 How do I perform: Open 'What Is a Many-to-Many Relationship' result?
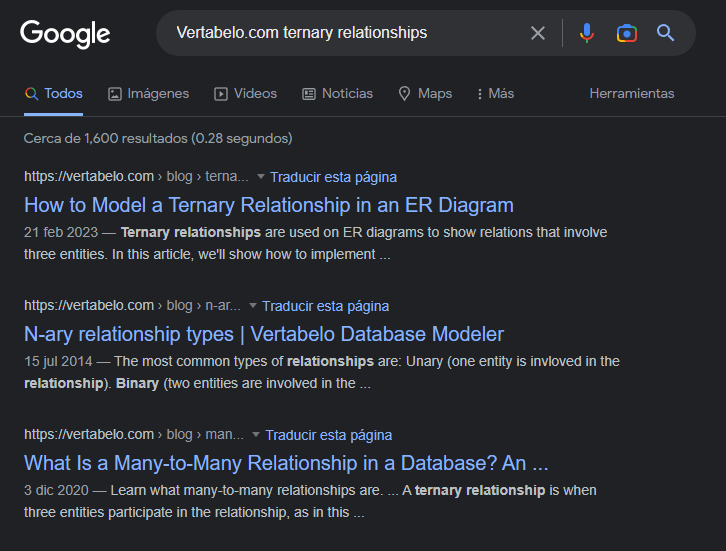[286, 463]
